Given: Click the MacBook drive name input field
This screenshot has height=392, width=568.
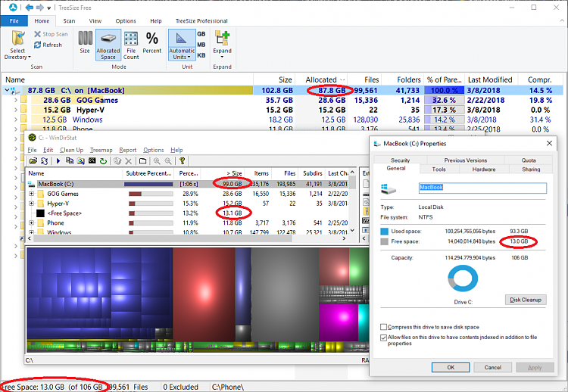Looking at the screenshot, I should (482, 188).
